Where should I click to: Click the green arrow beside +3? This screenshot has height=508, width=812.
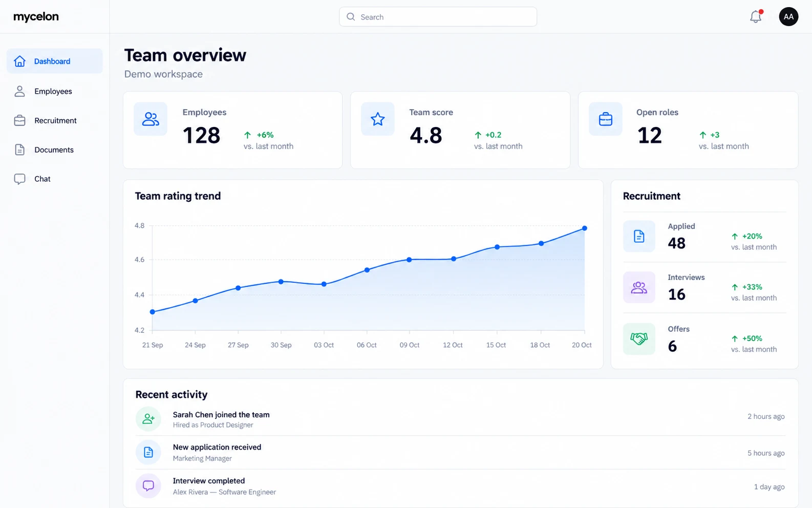703,135
